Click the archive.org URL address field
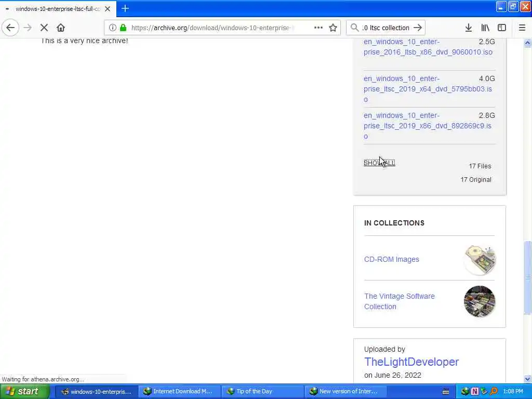532x399 pixels. (211, 28)
